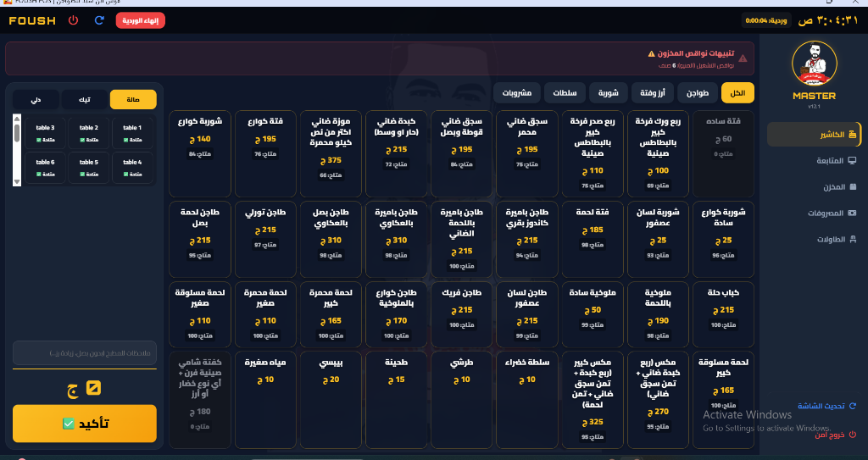The height and width of the screenshot is (460, 868).
Task: Click the warning triangle icon in stock alert banner
Action: click(x=743, y=58)
